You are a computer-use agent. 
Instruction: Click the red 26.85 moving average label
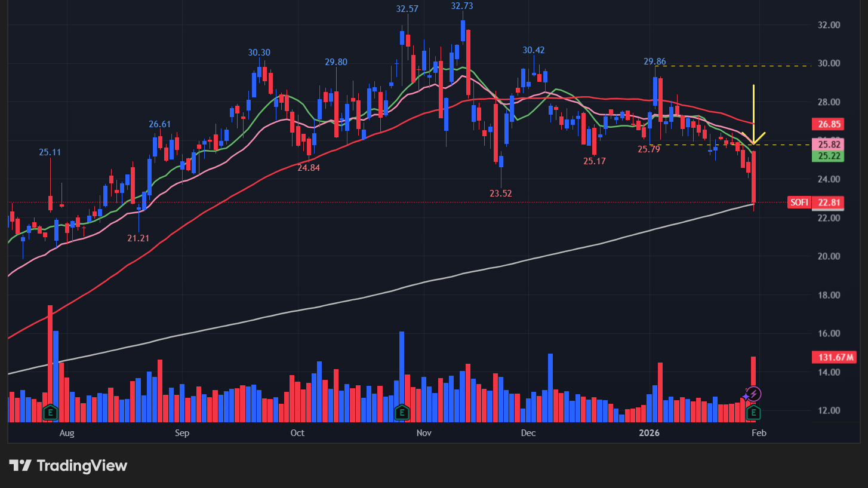829,124
